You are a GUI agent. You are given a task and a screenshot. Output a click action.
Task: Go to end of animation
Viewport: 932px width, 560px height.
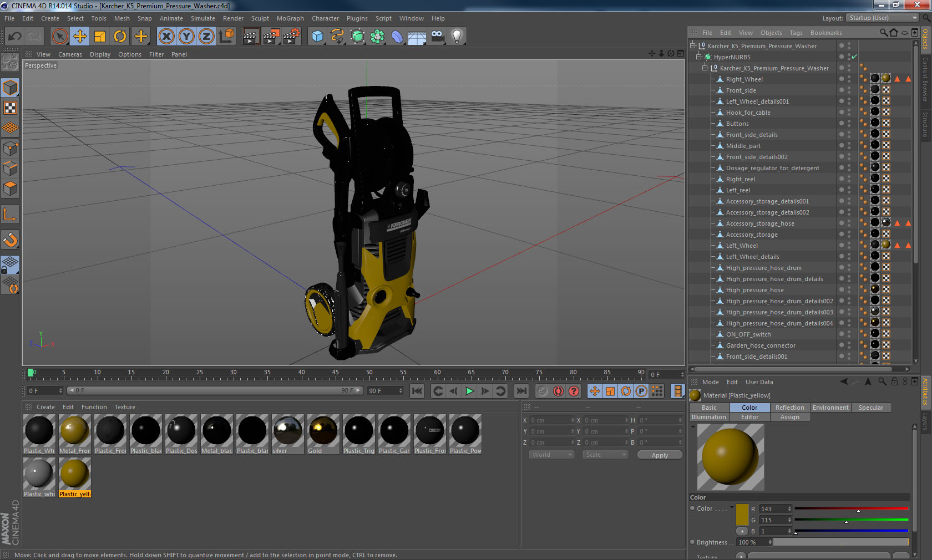[x=521, y=391]
